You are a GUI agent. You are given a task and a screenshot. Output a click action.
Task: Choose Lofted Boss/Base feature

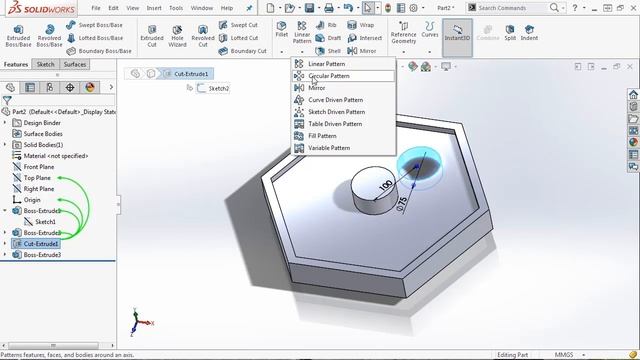tap(95, 38)
